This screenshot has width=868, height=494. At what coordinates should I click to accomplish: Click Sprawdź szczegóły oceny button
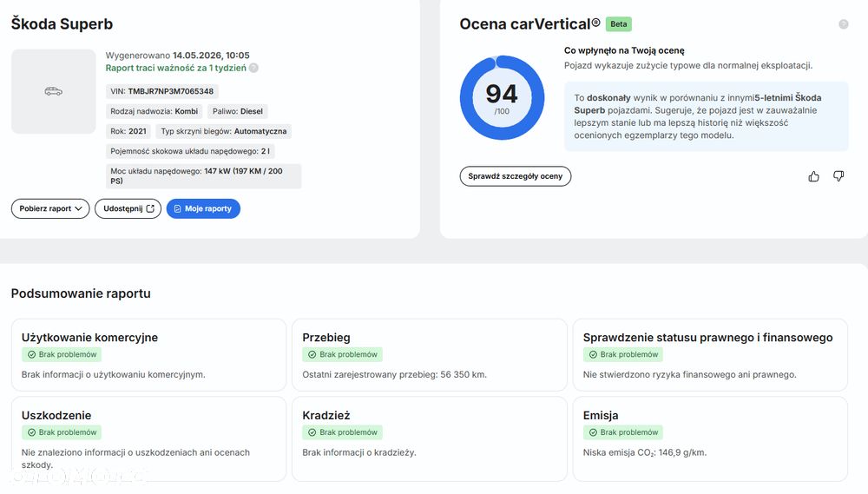pos(516,176)
